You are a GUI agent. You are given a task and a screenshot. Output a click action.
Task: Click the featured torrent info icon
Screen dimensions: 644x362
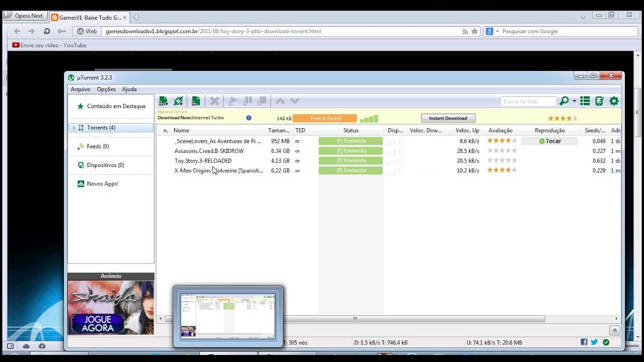tap(249, 118)
